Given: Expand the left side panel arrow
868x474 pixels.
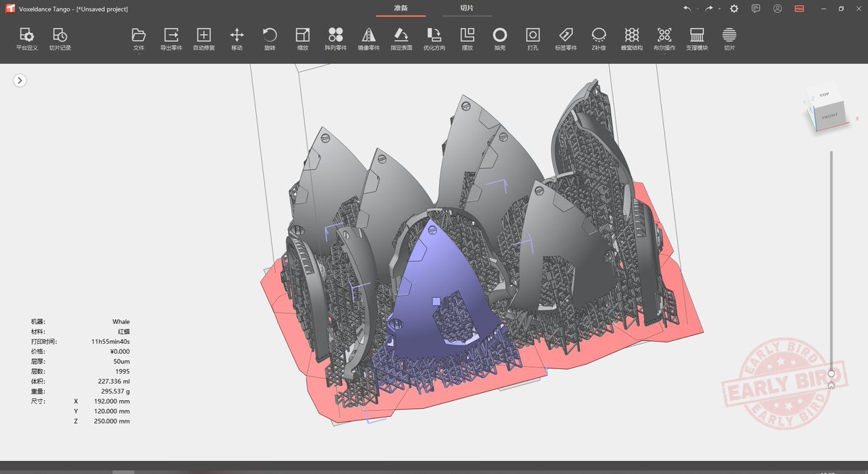Looking at the screenshot, I should (20, 80).
